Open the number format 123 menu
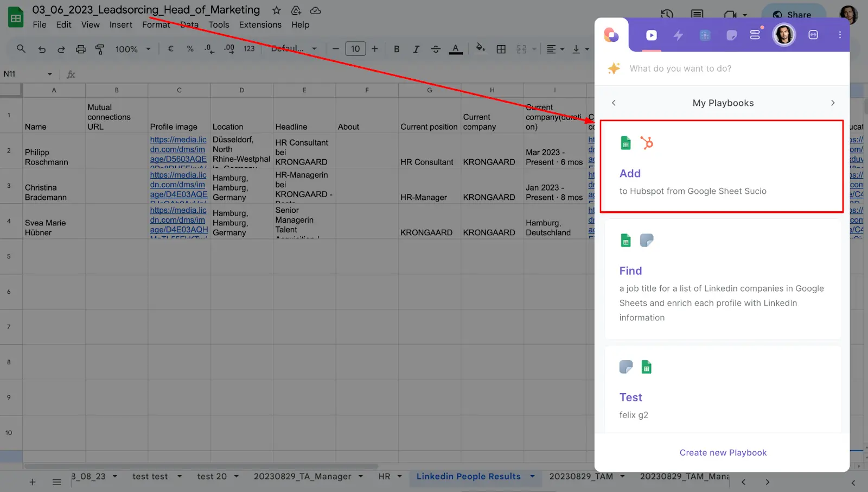Image resolution: width=868 pixels, height=492 pixels. [x=249, y=49]
